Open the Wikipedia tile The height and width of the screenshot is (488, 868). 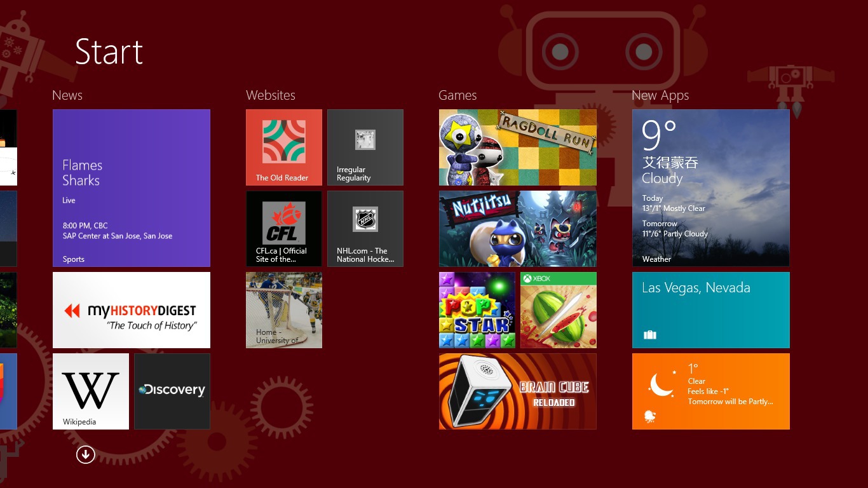pos(91,391)
